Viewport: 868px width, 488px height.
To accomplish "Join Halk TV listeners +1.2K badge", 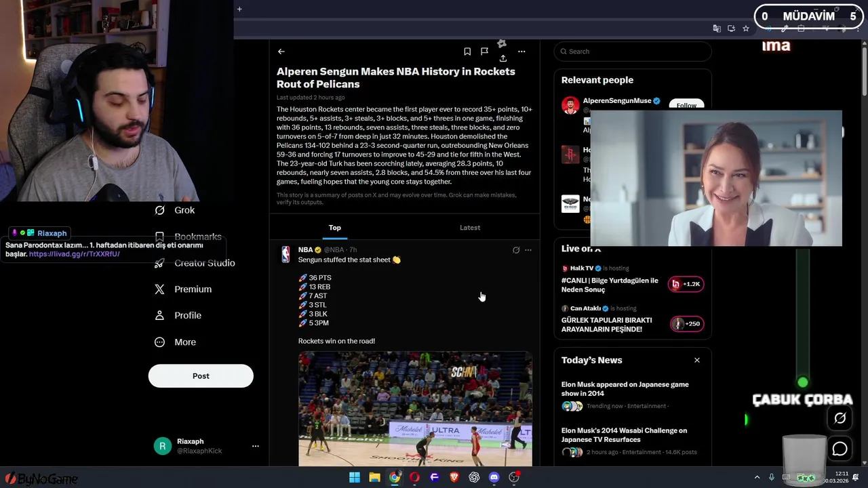I will tap(686, 284).
